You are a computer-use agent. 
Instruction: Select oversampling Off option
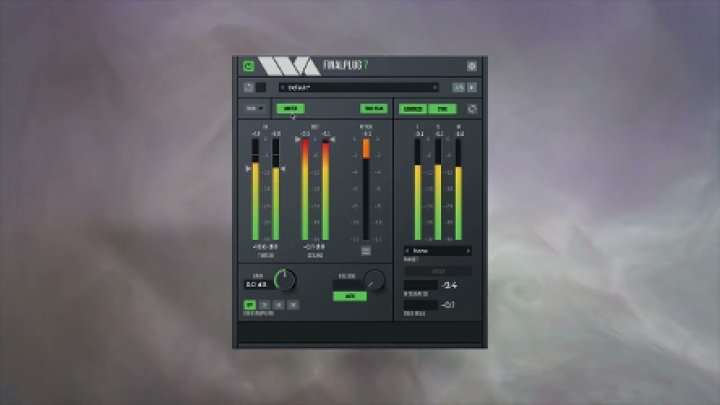click(249, 305)
